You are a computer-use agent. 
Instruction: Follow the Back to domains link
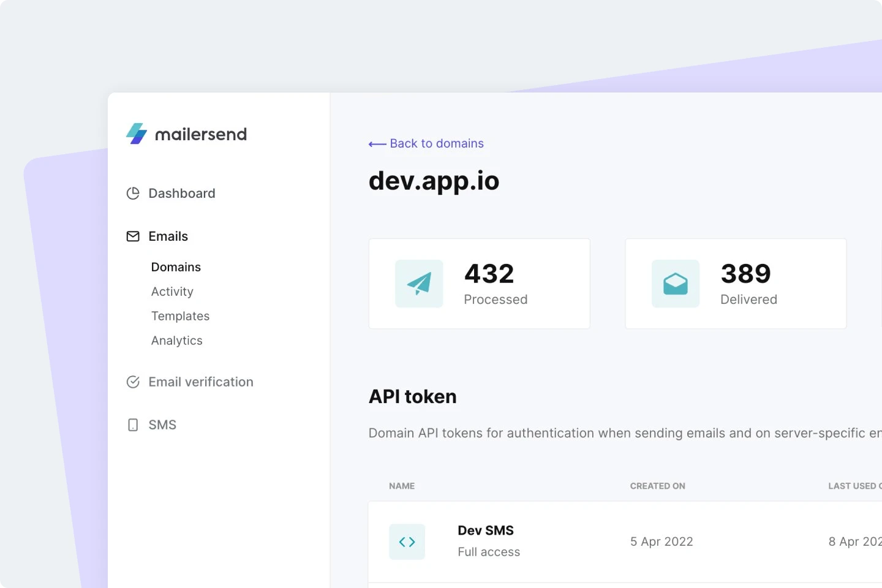tap(436, 143)
